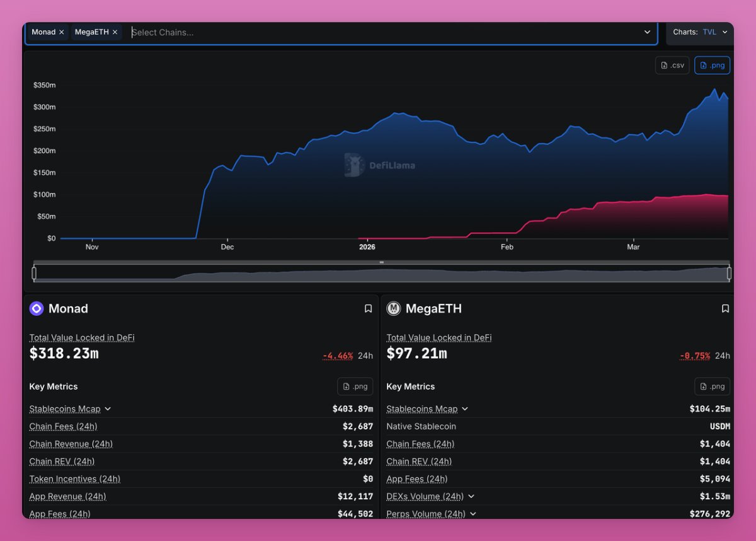
Task: Click the MegaETH logo icon
Action: pos(394,308)
